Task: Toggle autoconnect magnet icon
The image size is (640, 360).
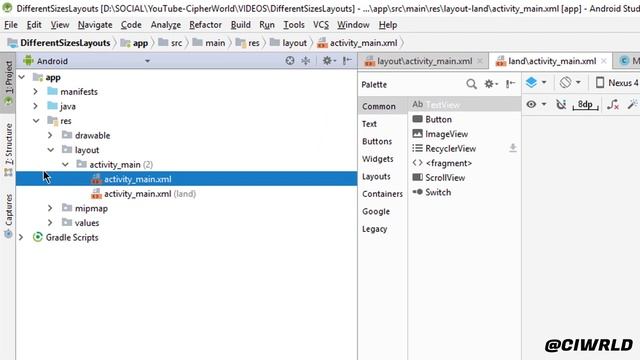Action: tap(561, 104)
